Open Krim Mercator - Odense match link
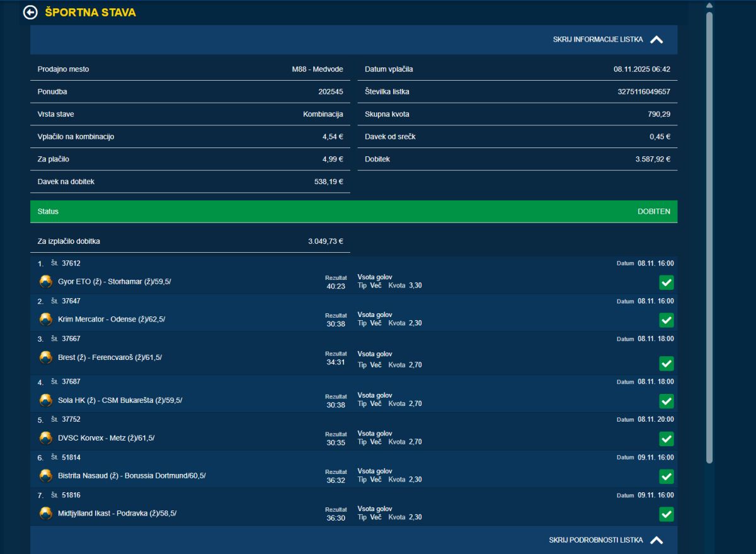Screen dimensions: 756x554 pos(111,320)
